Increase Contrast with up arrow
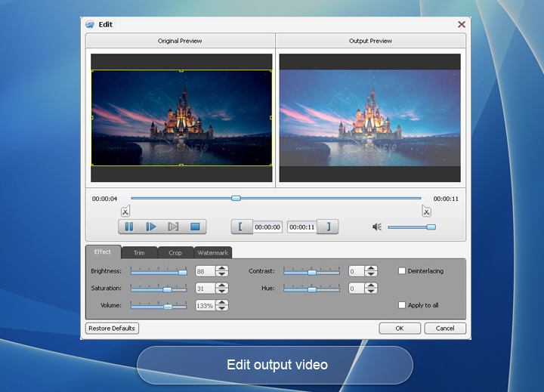Screen dimensions: 544x392 tap(371, 268)
